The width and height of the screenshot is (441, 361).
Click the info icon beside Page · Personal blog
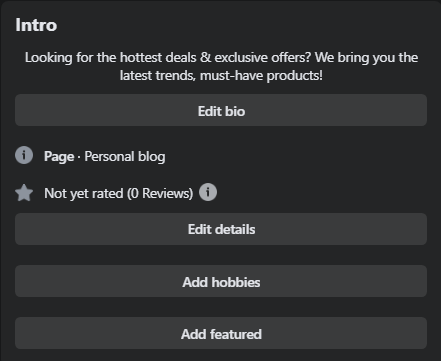[x=24, y=155]
